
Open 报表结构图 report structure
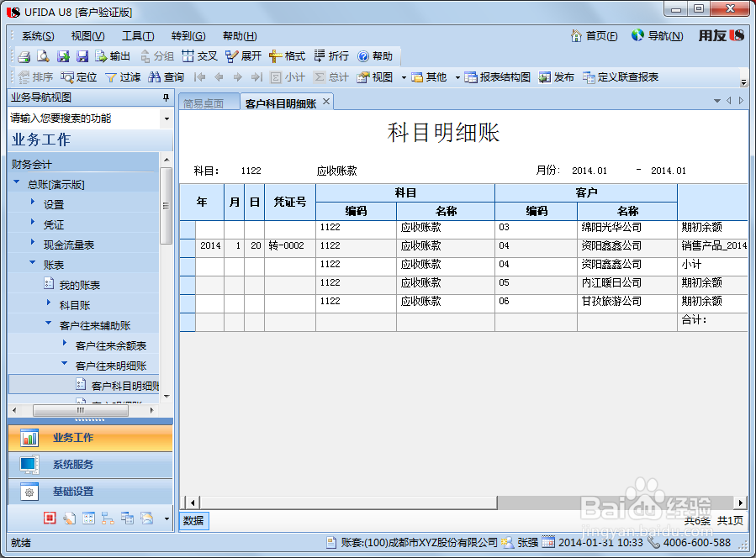click(498, 77)
